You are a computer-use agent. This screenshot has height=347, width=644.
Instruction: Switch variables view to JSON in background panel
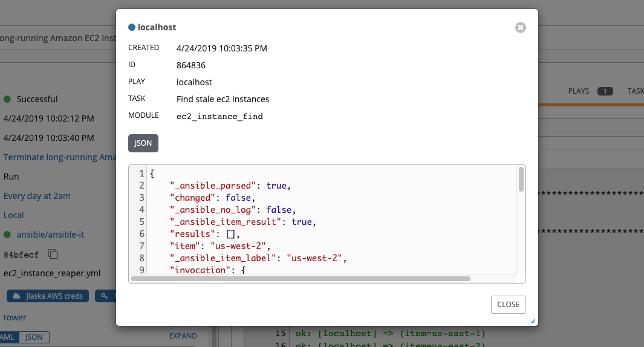coord(34,336)
